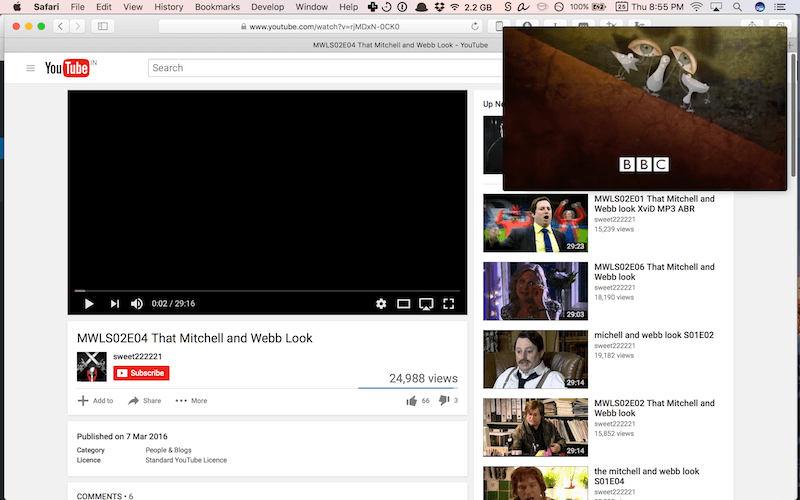Expand the More actions menu
800x500 pixels.
[191, 400]
